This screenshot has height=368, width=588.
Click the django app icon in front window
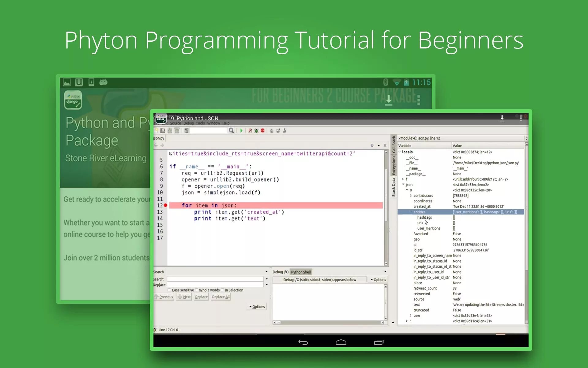click(161, 119)
